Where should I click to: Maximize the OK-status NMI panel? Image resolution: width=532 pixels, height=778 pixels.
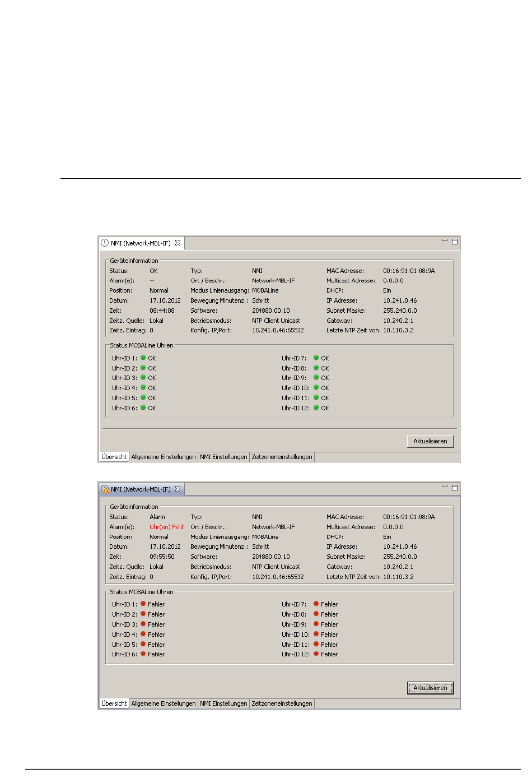[x=455, y=242]
